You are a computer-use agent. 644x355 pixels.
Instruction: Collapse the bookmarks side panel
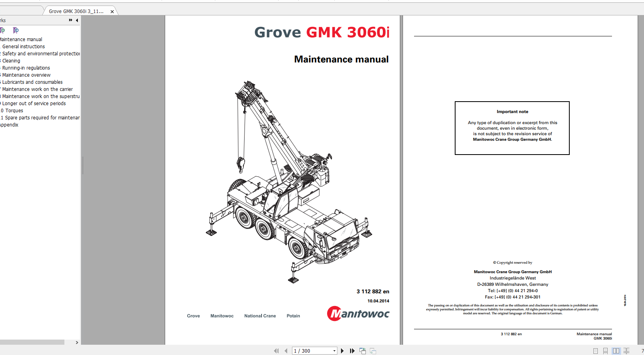(x=77, y=20)
